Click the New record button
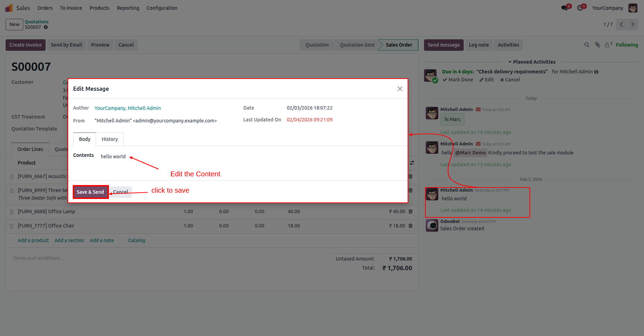This screenshot has width=644, height=336. [x=14, y=24]
